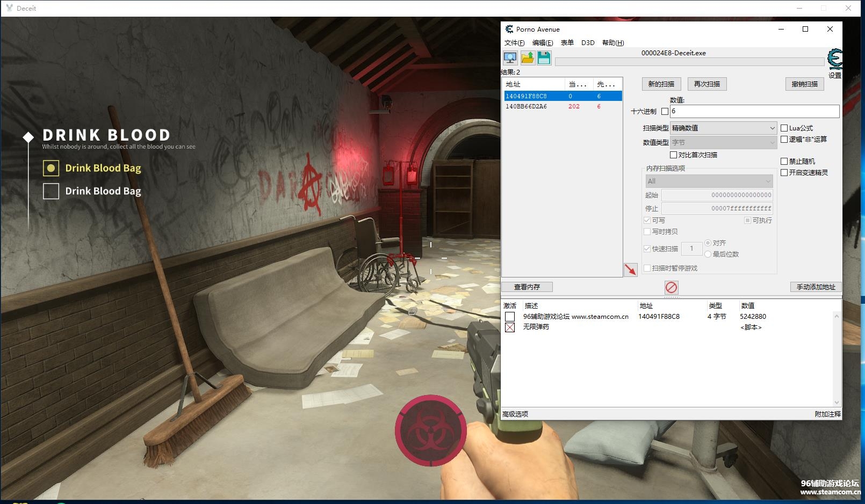Click the open file folder icon
The height and width of the screenshot is (504, 865).
click(x=528, y=58)
